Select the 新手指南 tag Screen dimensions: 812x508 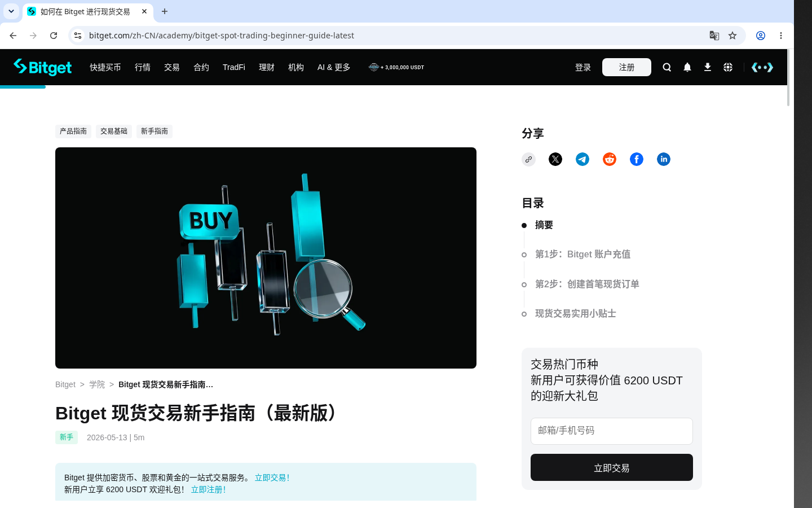[x=155, y=132]
